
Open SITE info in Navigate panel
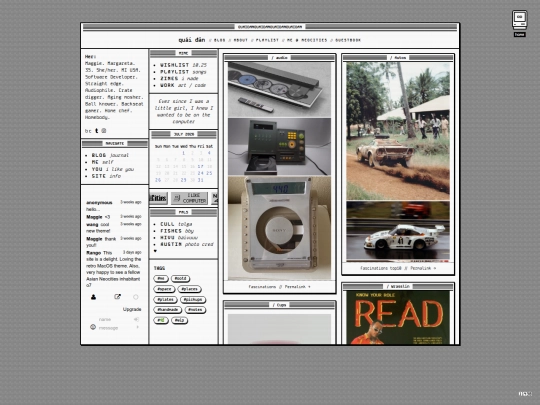[106, 176]
